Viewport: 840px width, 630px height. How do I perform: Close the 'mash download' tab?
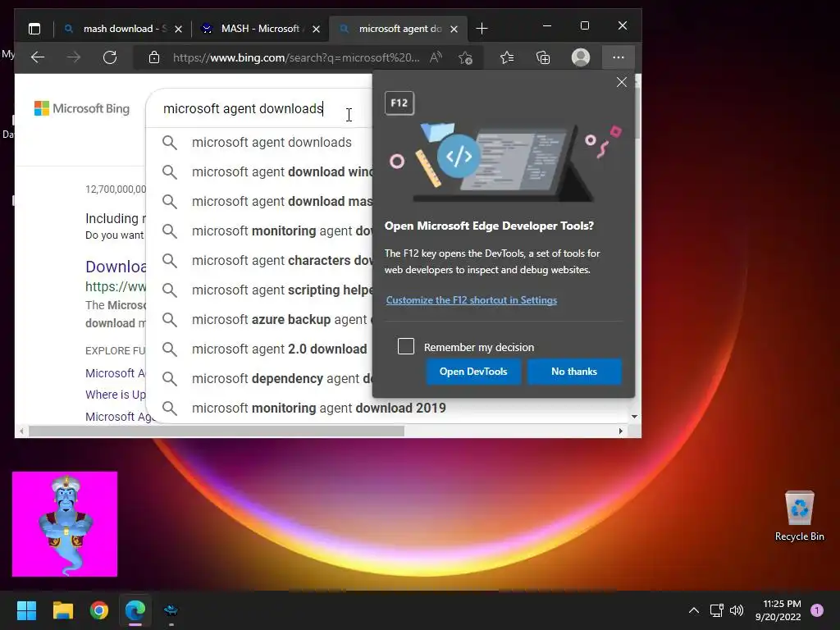pyautogui.click(x=178, y=29)
